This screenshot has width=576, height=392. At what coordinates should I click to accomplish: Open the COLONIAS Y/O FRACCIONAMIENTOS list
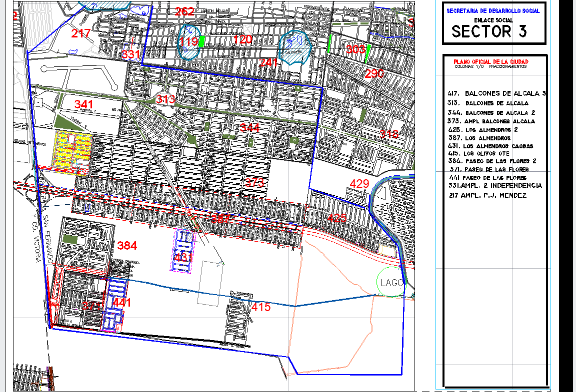[491, 65]
